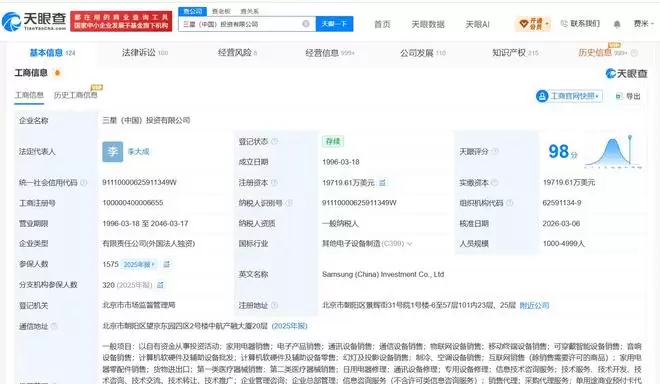Viewport: 660px width, 384px height.
Task: Click 核准日期 value 2026-03-06
Action: tap(561, 224)
